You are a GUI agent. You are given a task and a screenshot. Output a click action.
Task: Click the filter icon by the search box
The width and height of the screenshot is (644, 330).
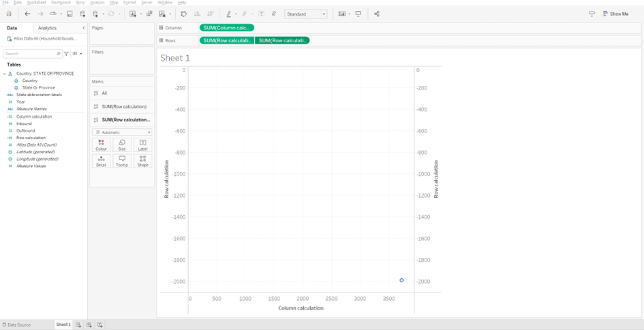pyautogui.click(x=67, y=54)
